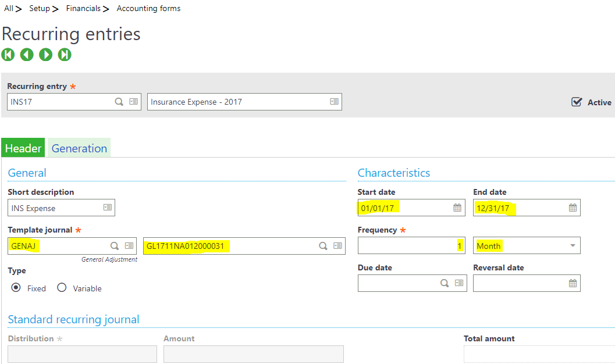
Task: Open the Financials breadcrumb link
Action: (83, 8)
